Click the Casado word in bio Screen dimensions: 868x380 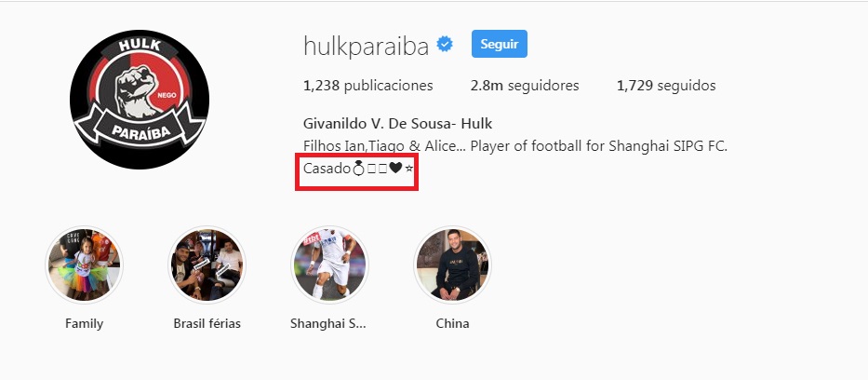pyautogui.click(x=327, y=169)
